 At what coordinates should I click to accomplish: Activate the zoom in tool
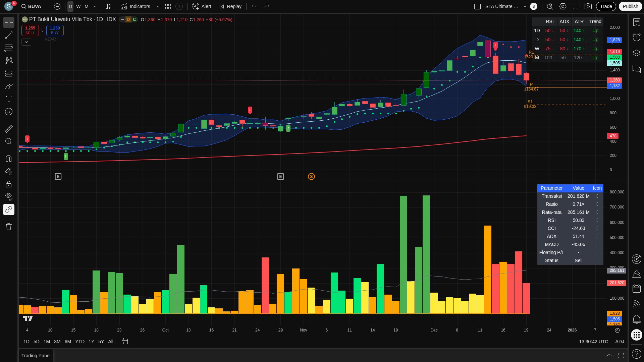coord(9,141)
